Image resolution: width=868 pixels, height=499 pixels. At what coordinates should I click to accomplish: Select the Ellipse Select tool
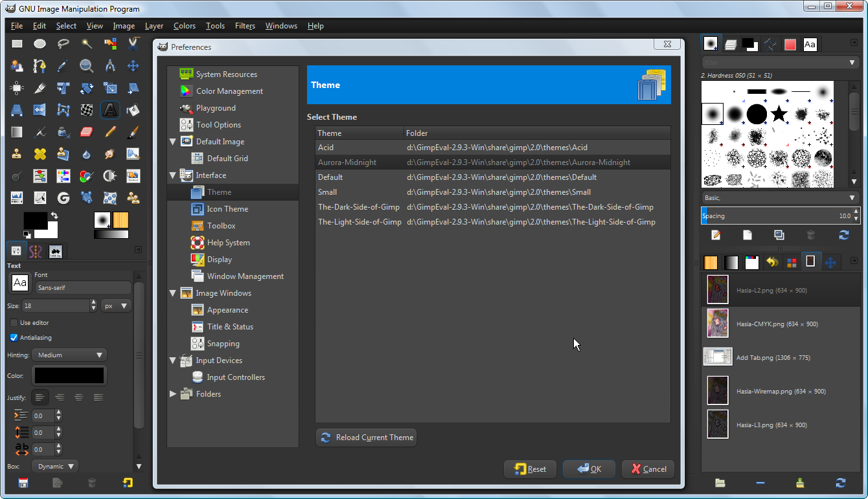(x=40, y=44)
